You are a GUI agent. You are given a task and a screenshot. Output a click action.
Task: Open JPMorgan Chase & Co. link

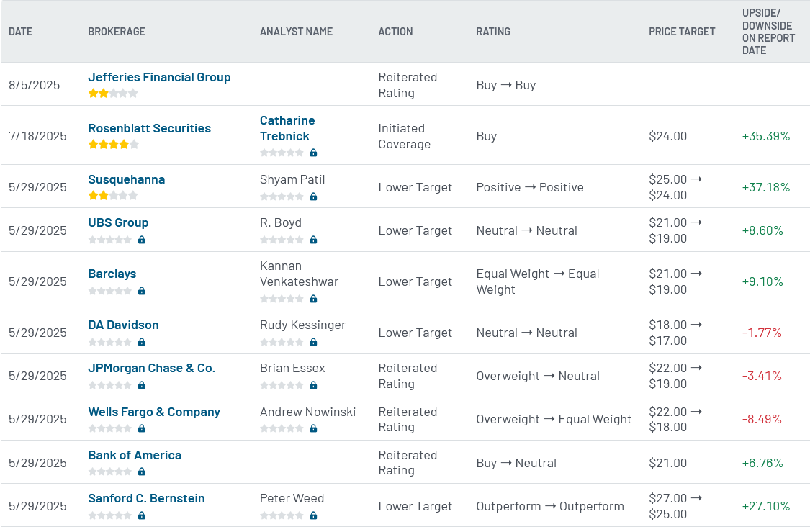pos(151,369)
